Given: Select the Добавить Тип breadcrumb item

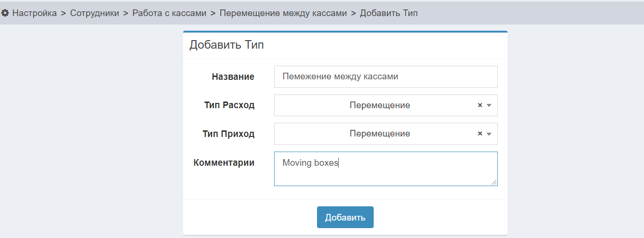Looking at the screenshot, I should pyautogui.click(x=389, y=13).
